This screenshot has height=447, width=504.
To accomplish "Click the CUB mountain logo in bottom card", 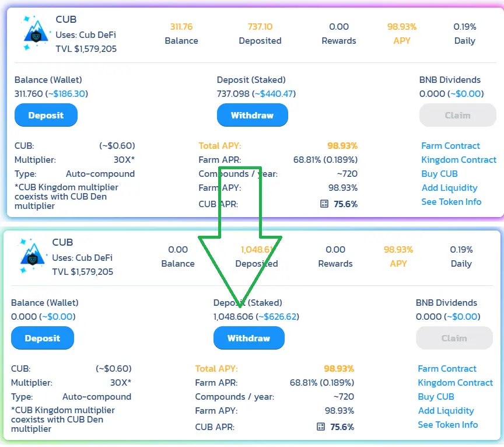I will coord(33,256).
